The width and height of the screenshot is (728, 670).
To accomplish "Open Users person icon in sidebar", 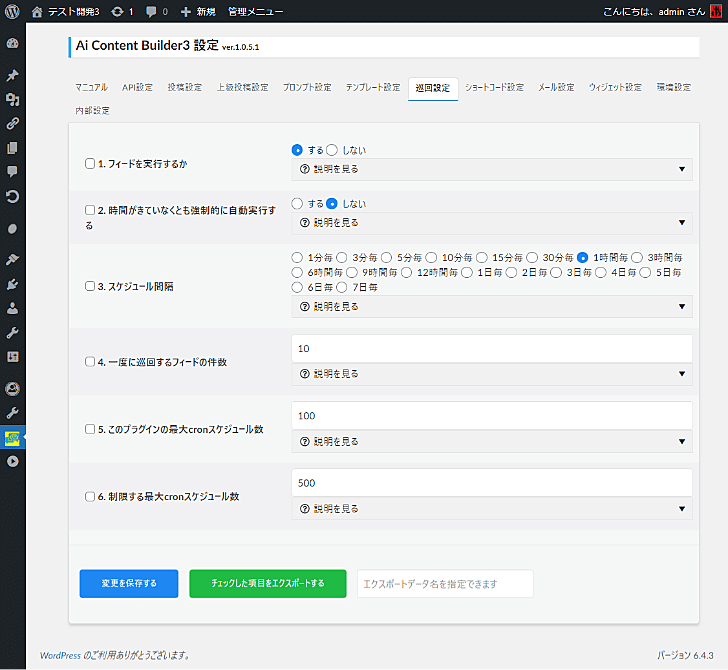I will click(x=13, y=308).
